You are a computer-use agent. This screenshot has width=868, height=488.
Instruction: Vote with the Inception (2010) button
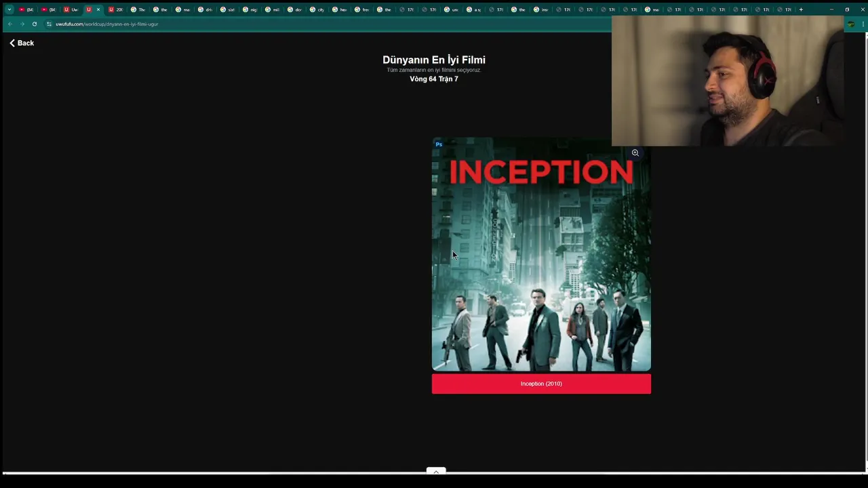click(541, 384)
